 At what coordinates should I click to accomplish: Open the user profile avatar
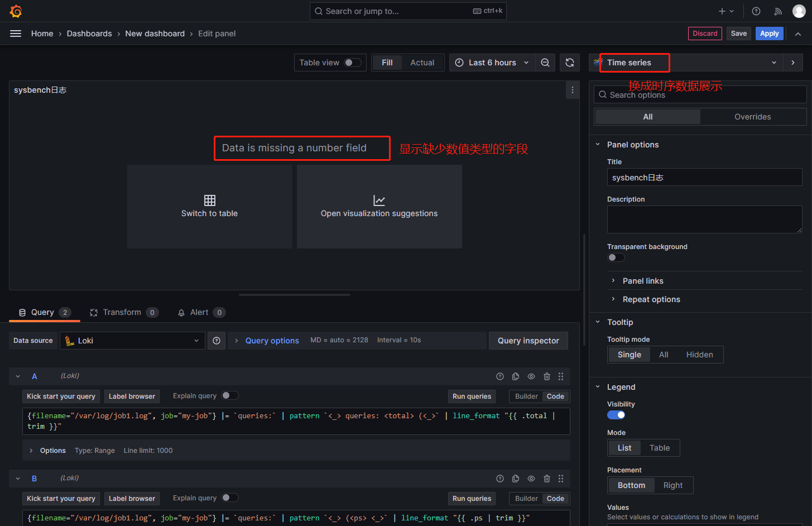coord(799,11)
